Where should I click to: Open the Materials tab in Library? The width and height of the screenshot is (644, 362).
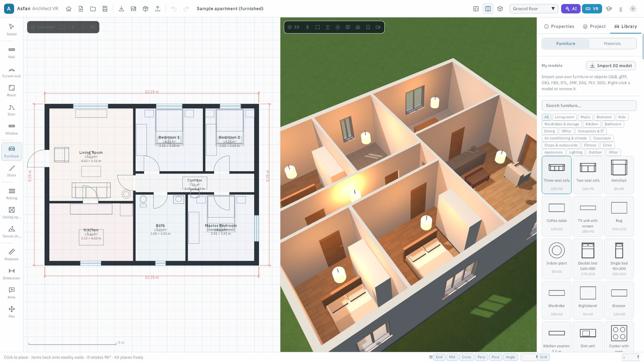pos(612,43)
